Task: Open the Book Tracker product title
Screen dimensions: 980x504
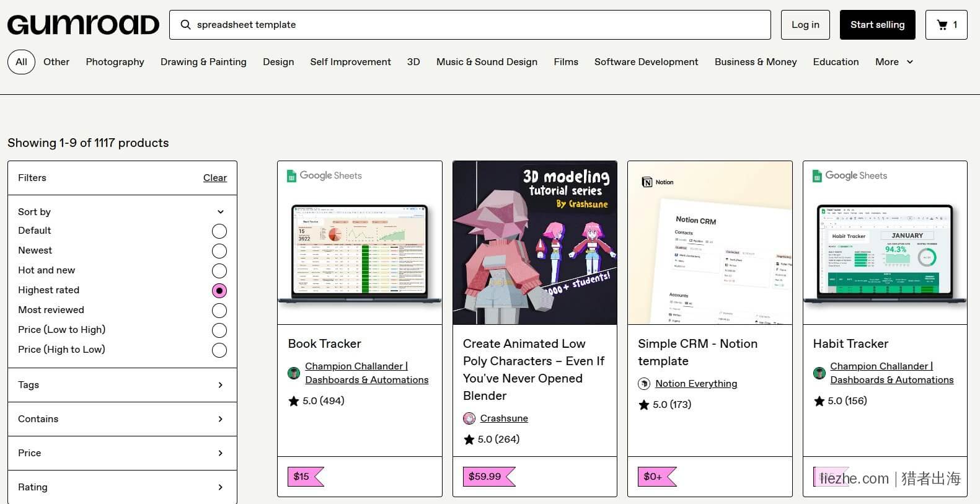Action: point(324,344)
